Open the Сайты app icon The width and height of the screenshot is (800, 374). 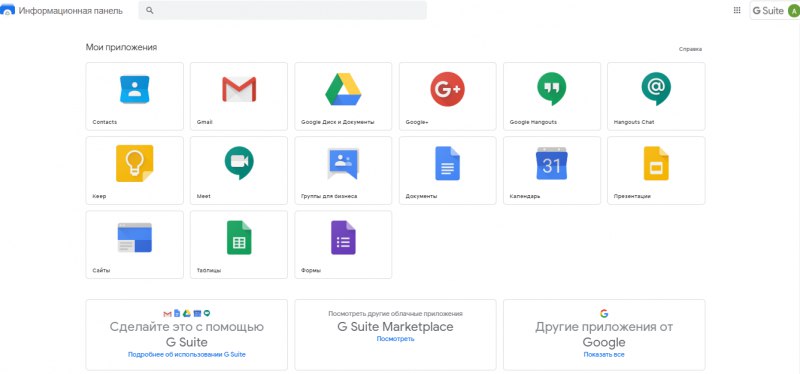134,238
